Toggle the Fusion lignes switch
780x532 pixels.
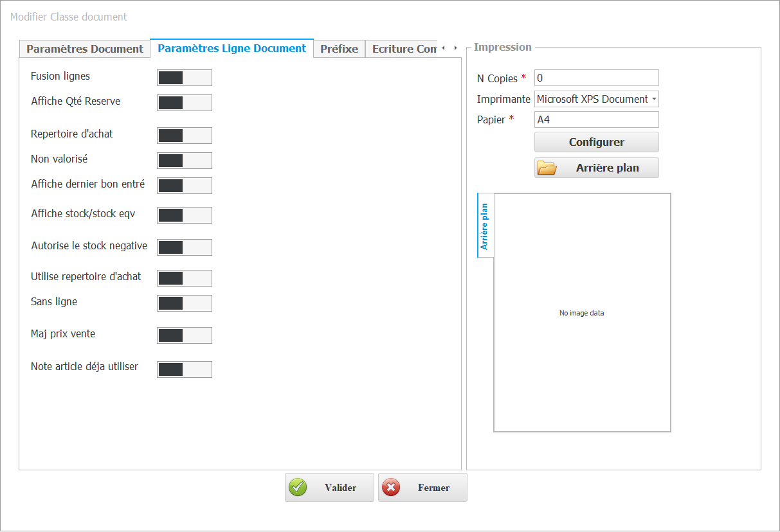click(185, 77)
